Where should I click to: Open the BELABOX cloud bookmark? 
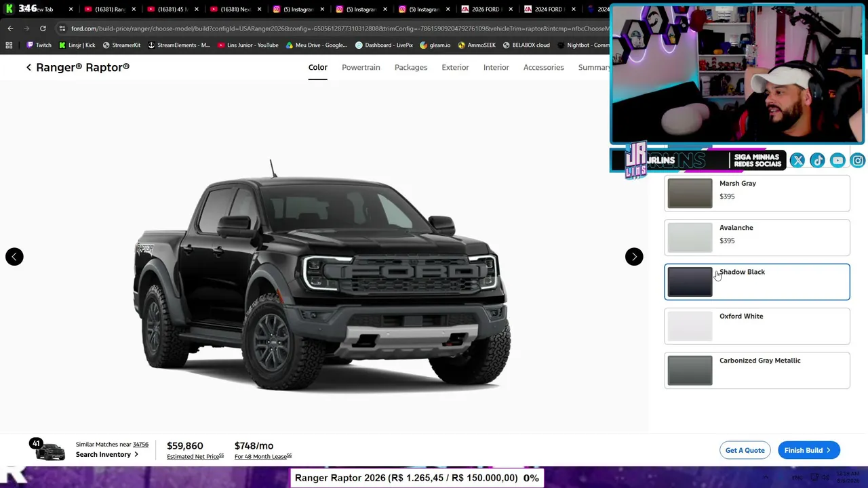tap(526, 45)
